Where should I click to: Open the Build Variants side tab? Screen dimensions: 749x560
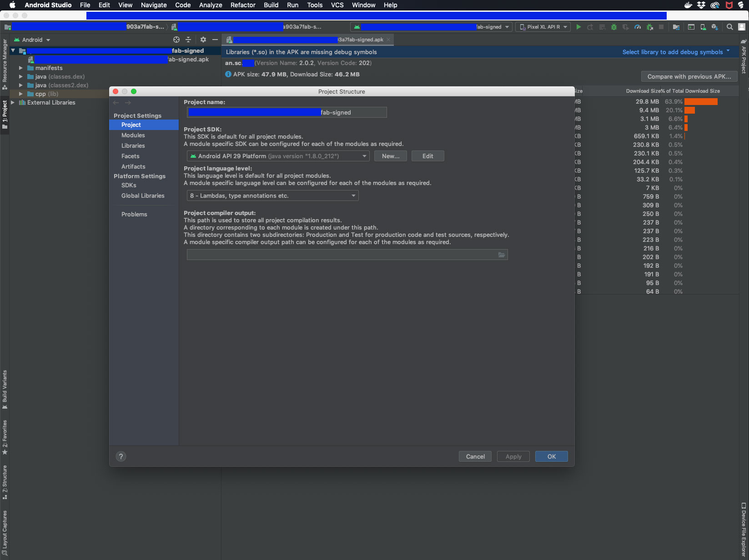[5, 389]
